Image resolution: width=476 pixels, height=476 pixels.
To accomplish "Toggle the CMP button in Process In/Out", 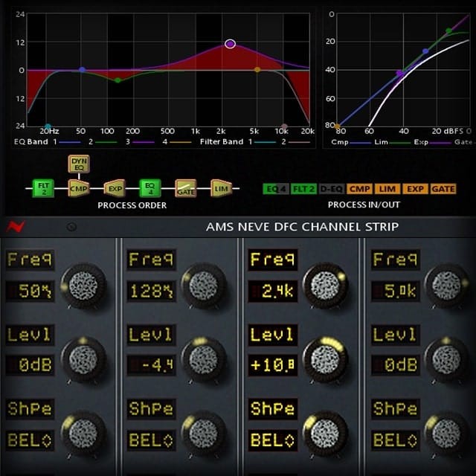I will (360, 189).
